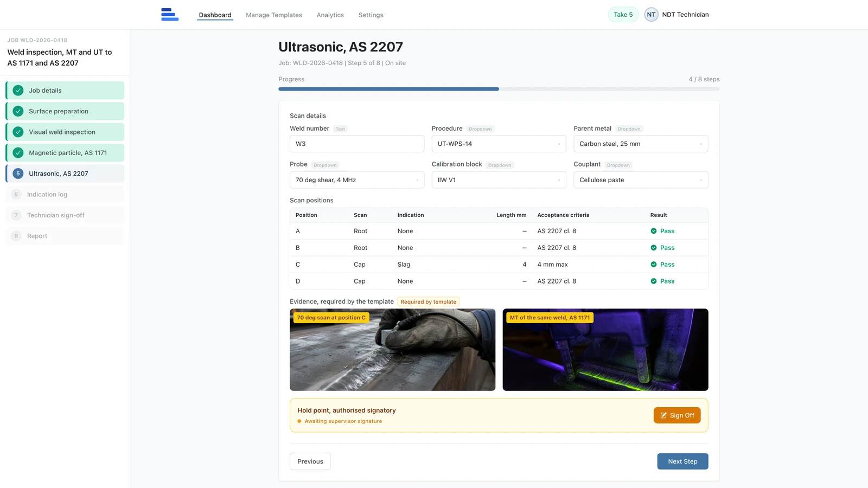Image resolution: width=868 pixels, height=488 pixels.
Task: Click the Pass check icon in row D
Action: click(x=654, y=281)
